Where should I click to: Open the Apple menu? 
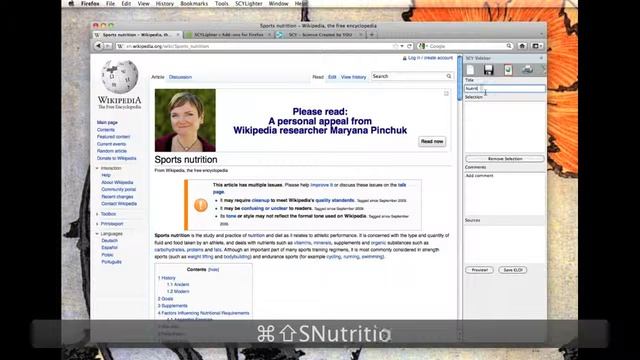click(x=71, y=3)
